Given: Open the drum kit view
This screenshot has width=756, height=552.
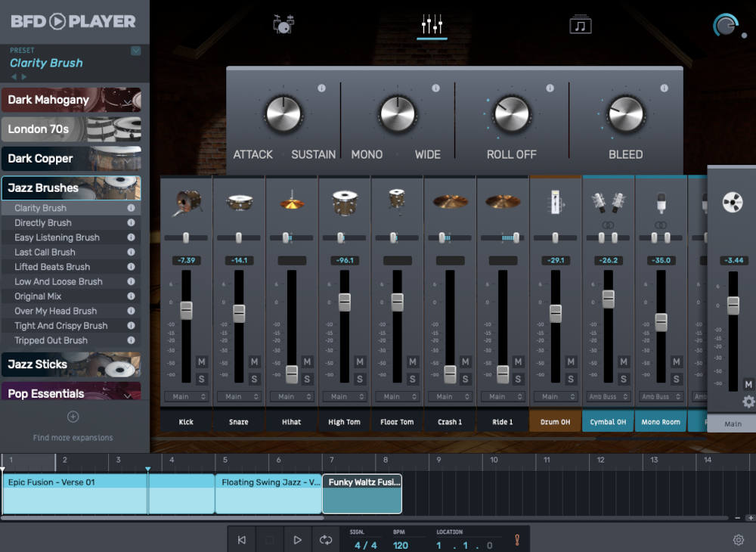Looking at the screenshot, I should coord(283,23).
